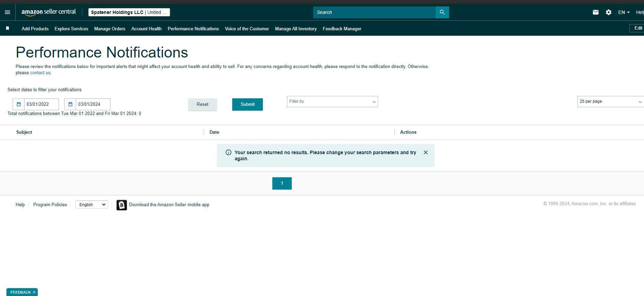Viewport: 644px width, 296px height.
Task: Click the search magnifier button
Action: 442,12
